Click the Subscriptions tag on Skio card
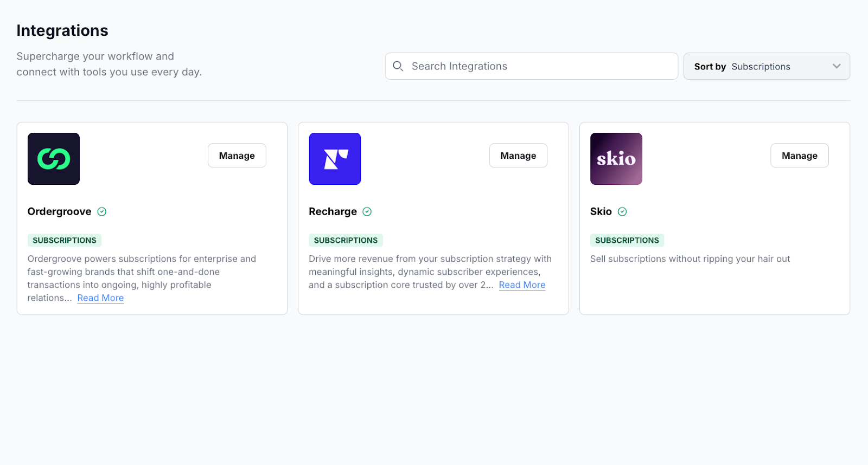868x465 pixels. [x=627, y=241]
